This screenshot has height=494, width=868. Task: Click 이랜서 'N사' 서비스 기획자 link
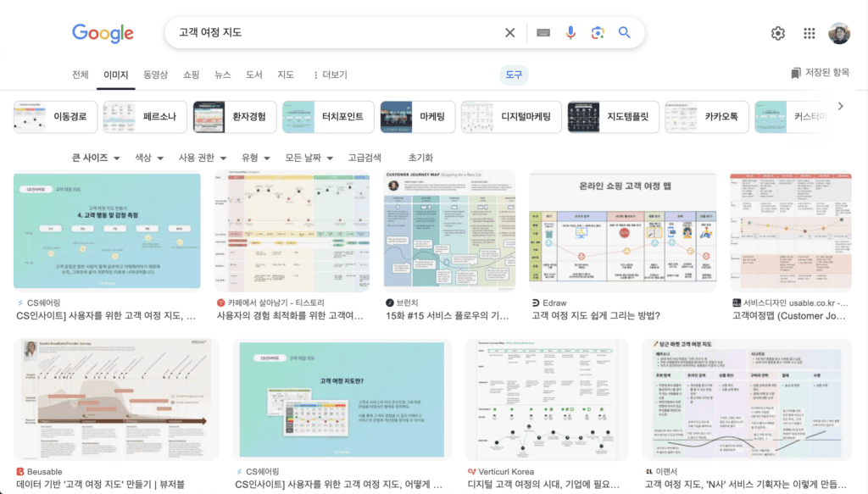[745, 485]
